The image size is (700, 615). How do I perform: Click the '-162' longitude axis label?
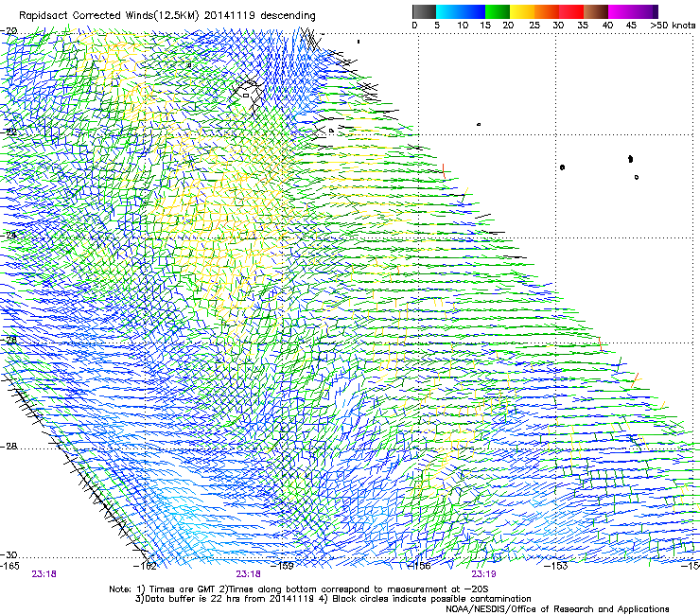tap(146, 566)
